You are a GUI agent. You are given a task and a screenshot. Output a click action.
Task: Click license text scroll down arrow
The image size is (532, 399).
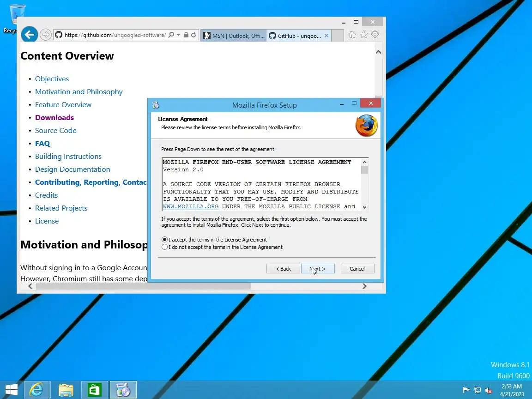(x=365, y=207)
